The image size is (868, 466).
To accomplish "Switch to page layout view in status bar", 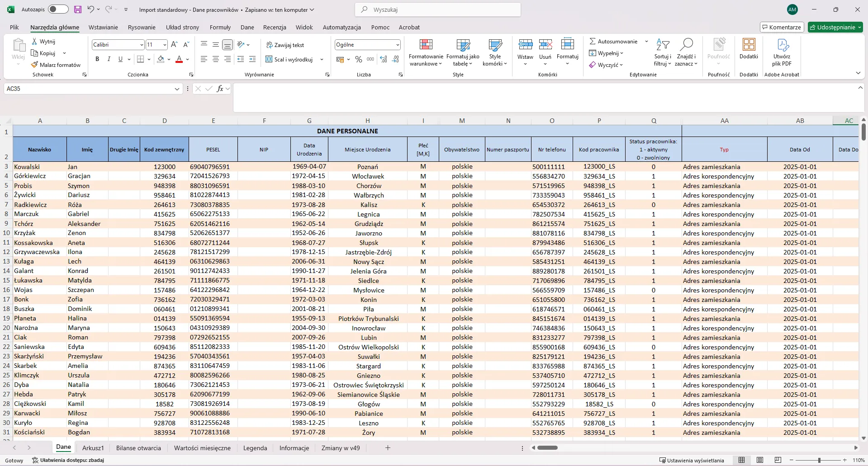I will pyautogui.click(x=760, y=460).
